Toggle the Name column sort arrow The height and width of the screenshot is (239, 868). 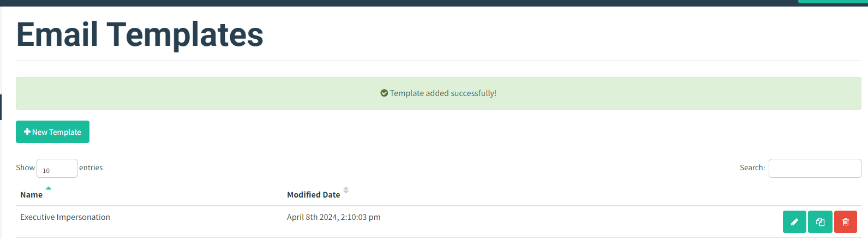tap(48, 188)
